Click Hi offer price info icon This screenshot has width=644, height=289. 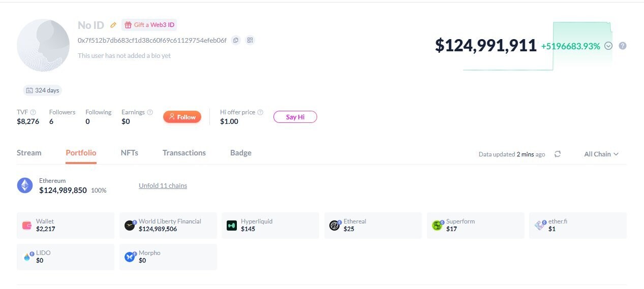260,112
